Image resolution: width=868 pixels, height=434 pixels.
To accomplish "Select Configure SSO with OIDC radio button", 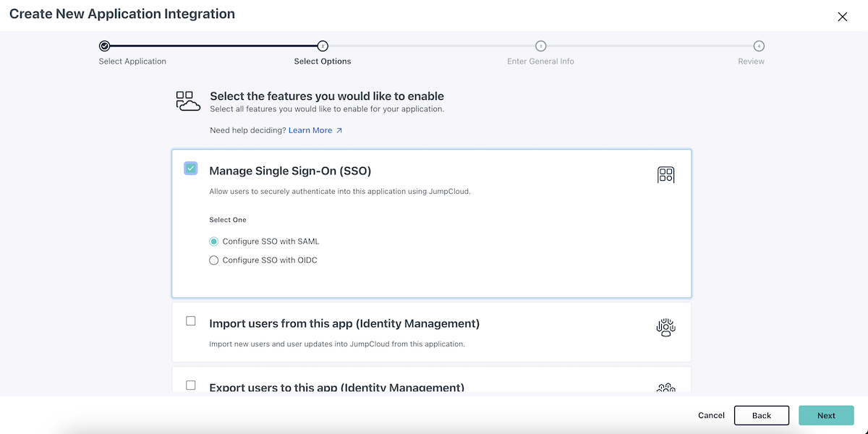I will point(214,260).
